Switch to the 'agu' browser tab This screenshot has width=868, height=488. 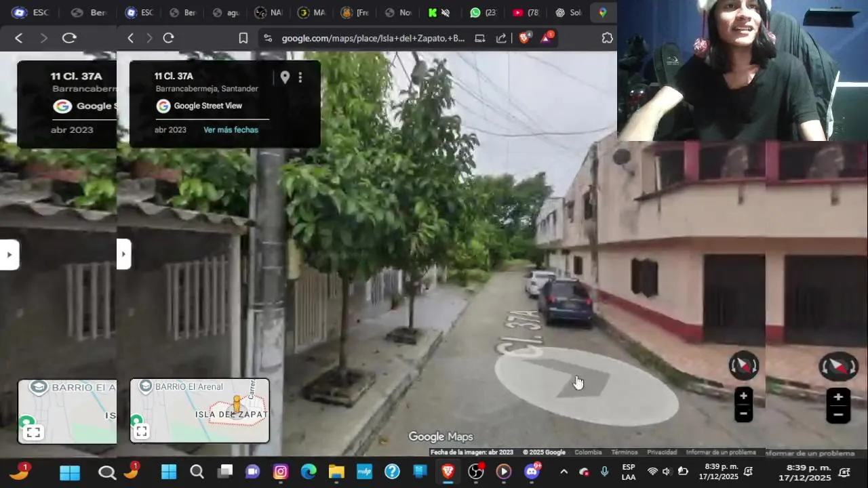225,13
